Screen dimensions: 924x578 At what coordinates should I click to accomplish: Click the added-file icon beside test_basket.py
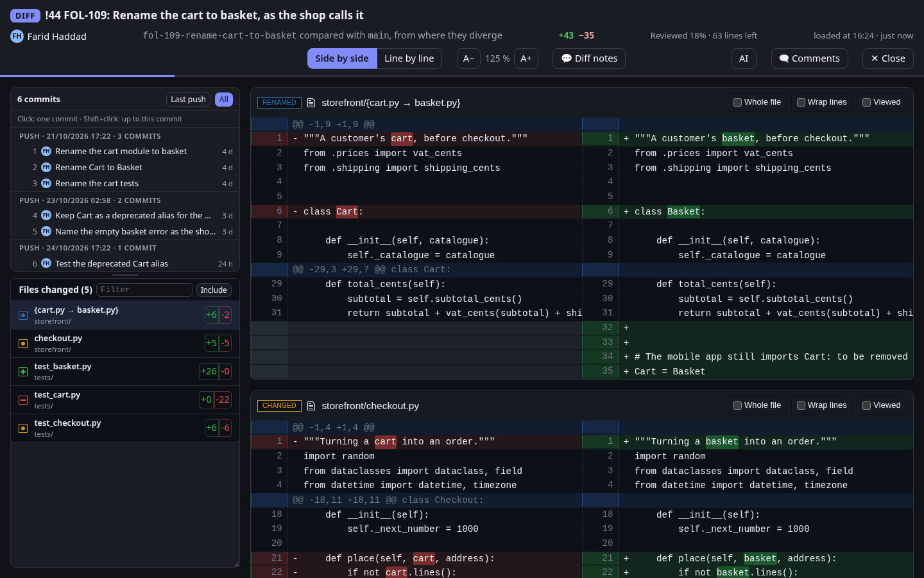tap(23, 372)
